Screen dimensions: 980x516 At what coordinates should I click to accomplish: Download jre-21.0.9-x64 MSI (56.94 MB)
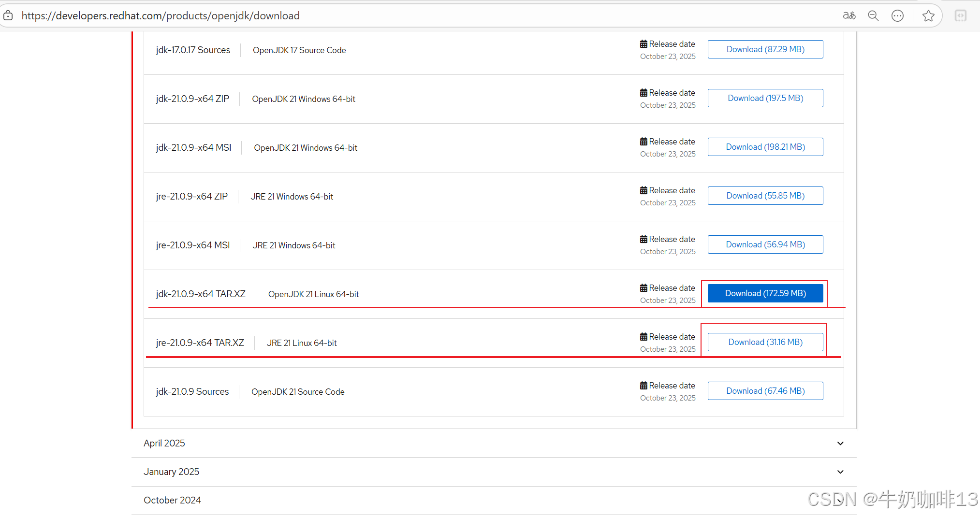(765, 244)
